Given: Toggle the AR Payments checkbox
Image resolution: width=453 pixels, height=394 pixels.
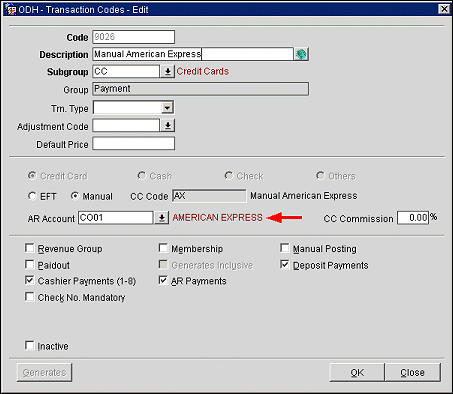Looking at the screenshot, I should coord(163,280).
